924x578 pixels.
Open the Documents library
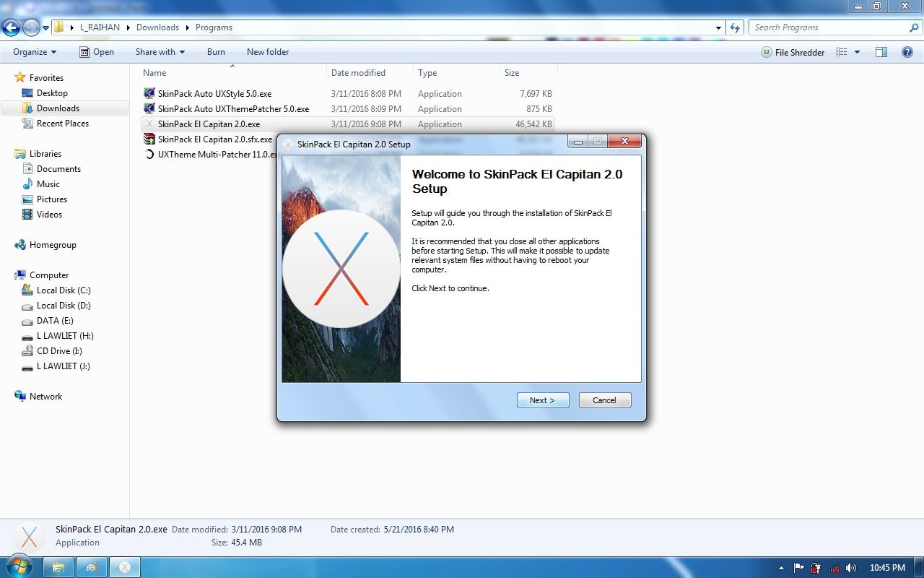click(x=58, y=169)
